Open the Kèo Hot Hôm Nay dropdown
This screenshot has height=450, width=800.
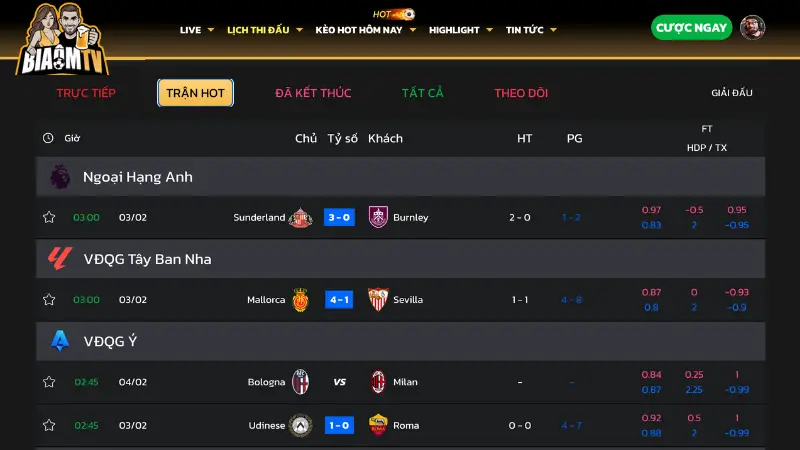(x=364, y=30)
